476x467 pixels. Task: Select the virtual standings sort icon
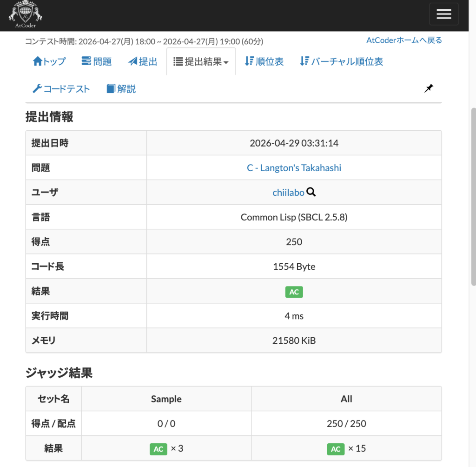(304, 61)
